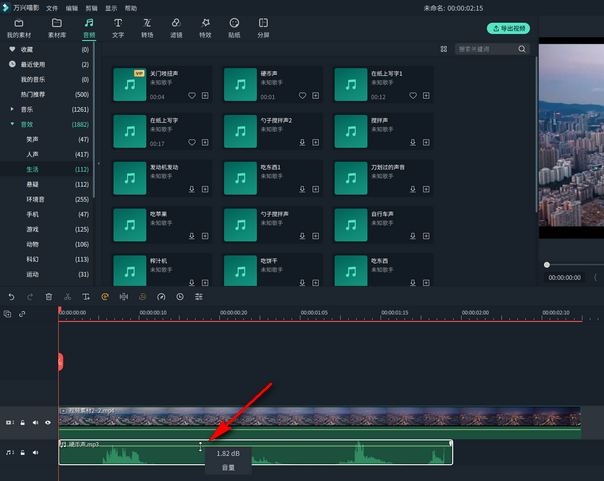Mute the audio track speaker icon
This screenshot has height=481, width=604.
(35, 453)
